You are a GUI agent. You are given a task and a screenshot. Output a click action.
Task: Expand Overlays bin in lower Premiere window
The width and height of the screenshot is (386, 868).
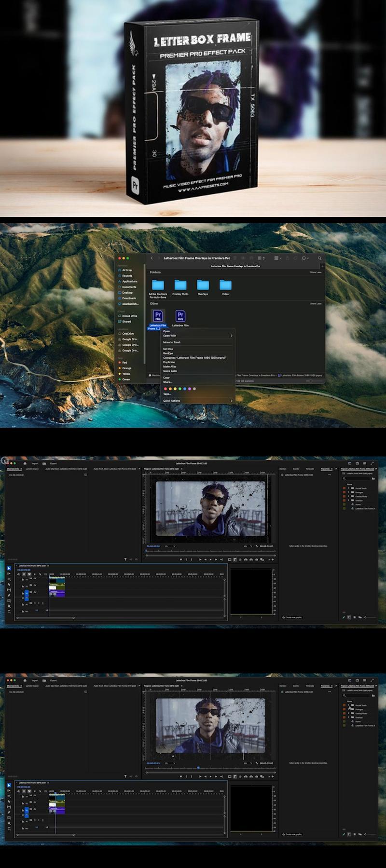[348, 717]
